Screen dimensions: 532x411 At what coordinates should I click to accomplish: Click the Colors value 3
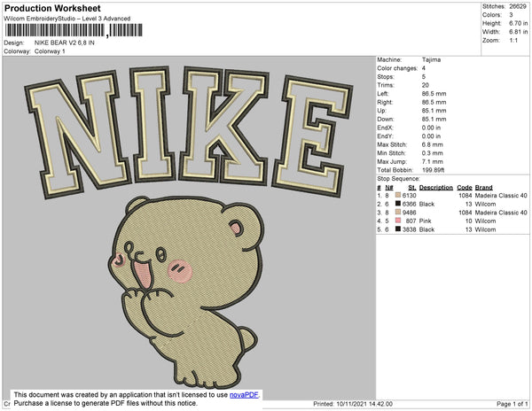pos(511,15)
